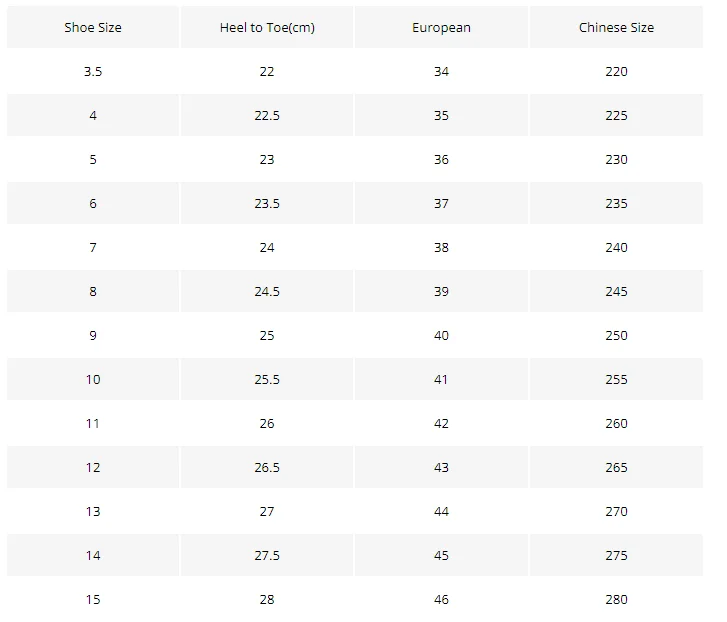Select European size 44 cell

pos(441,511)
